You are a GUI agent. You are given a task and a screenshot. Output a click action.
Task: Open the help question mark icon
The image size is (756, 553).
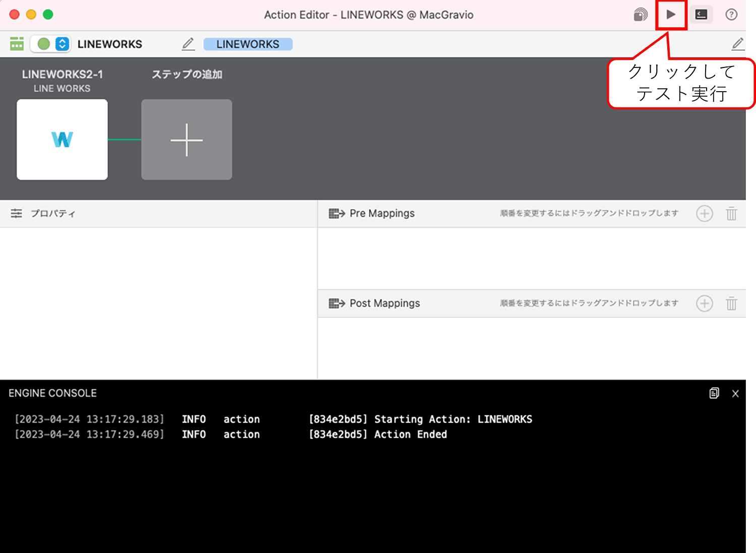(731, 15)
